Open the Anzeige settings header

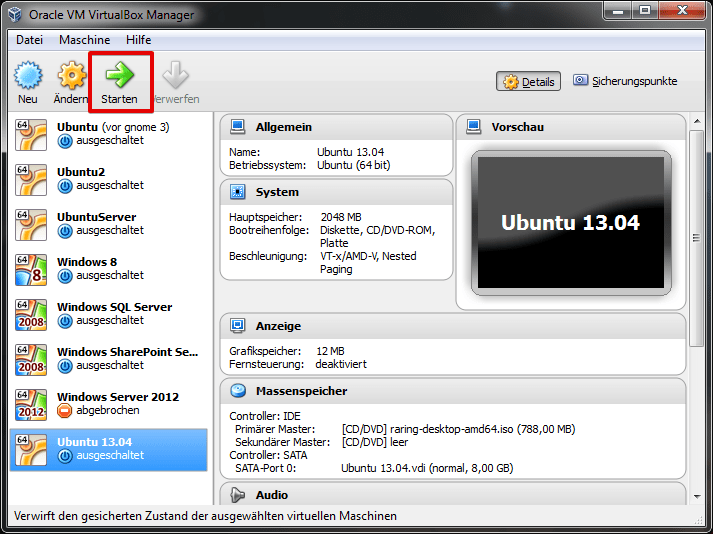coord(278,326)
